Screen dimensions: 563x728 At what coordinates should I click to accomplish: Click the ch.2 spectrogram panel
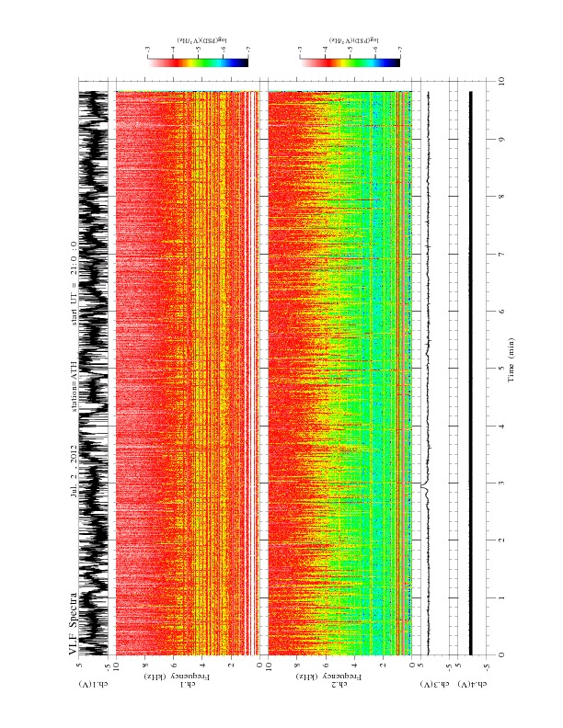click(x=339, y=373)
